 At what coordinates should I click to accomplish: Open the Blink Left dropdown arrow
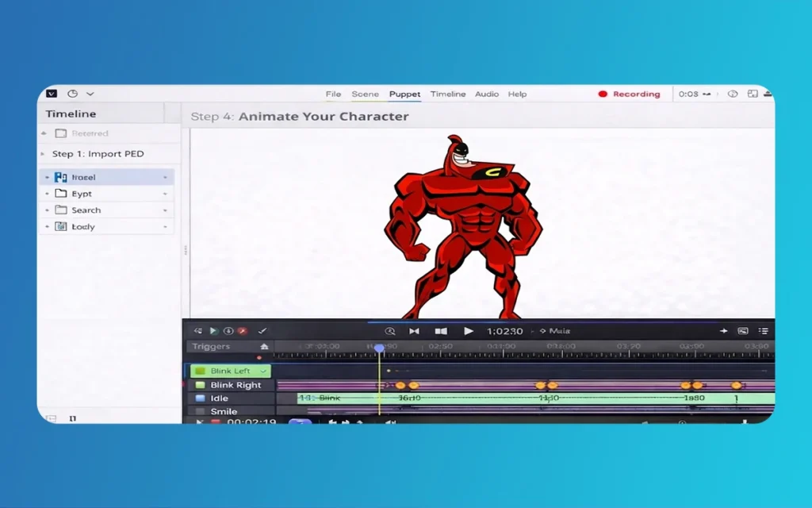pos(263,371)
